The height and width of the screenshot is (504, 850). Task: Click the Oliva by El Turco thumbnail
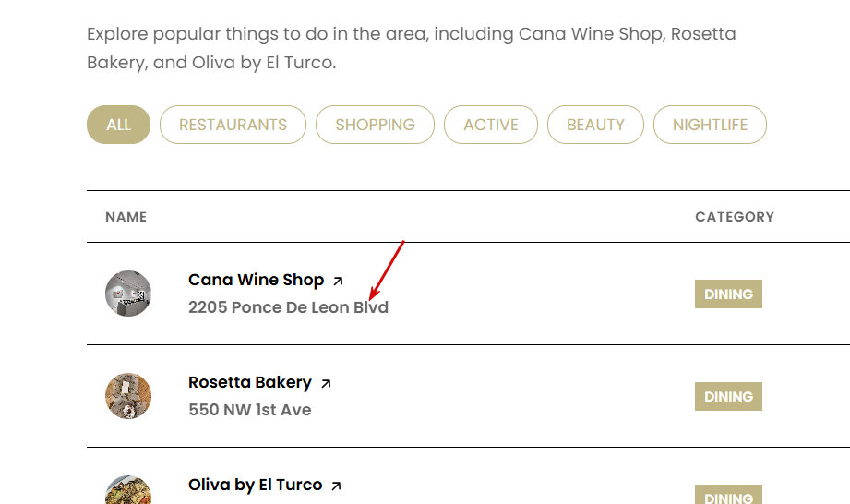click(x=128, y=492)
